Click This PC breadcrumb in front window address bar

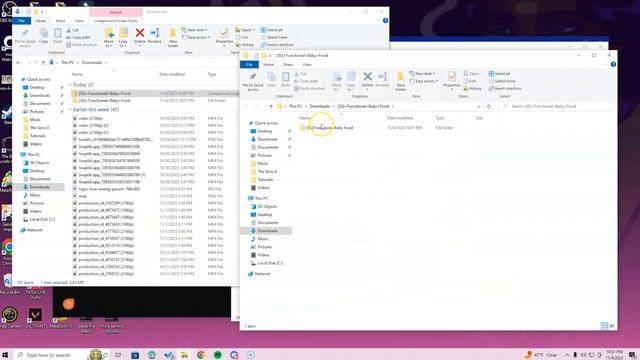pos(296,106)
